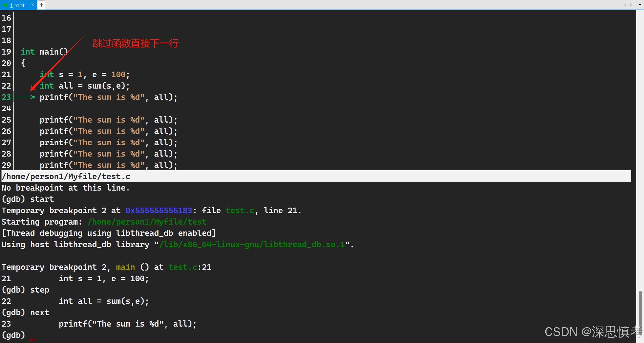Click the libthread_db.so.1 library path

click(252, 245)
